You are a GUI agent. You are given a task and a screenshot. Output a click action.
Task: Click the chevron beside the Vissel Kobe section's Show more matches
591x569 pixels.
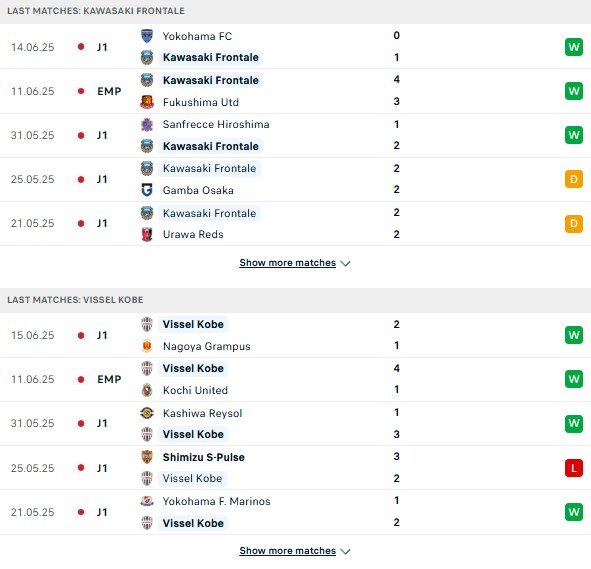point(345,552)
